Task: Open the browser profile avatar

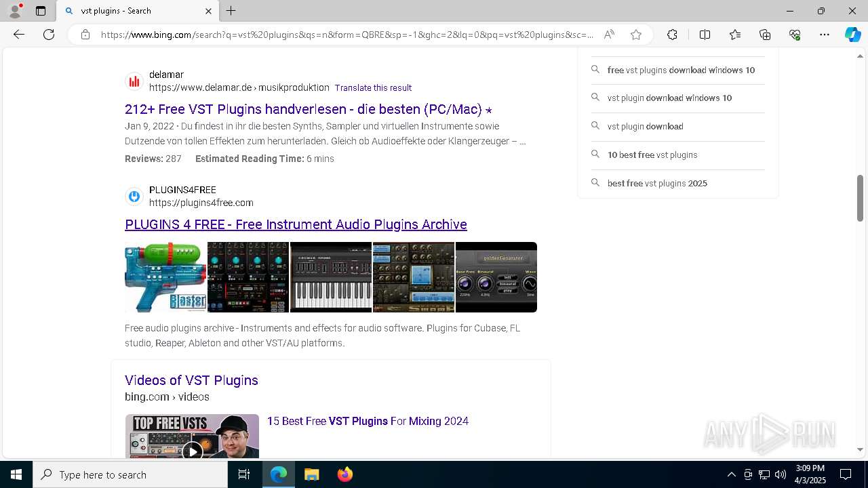Action: 15,11
